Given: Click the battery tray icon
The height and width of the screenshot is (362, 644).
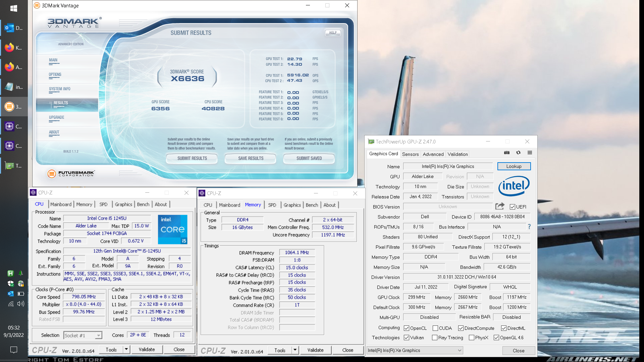Looking at the screenshot, I should pyautogui.click(x=21, y=294).
